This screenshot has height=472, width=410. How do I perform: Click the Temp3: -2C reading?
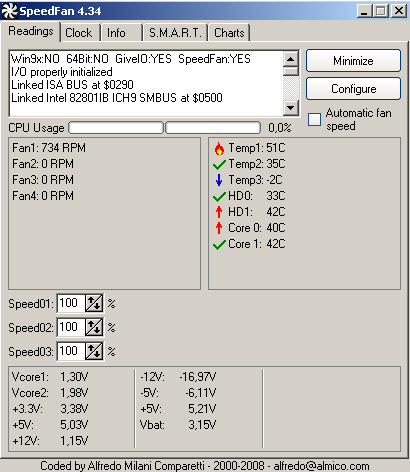click(255, 180)
